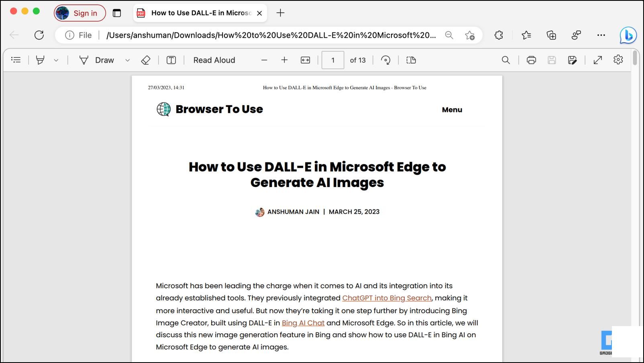Viewport: 644px width, 363px height.
Task: View site information for File
Action: pyautogui.click(x=78, y=35)
